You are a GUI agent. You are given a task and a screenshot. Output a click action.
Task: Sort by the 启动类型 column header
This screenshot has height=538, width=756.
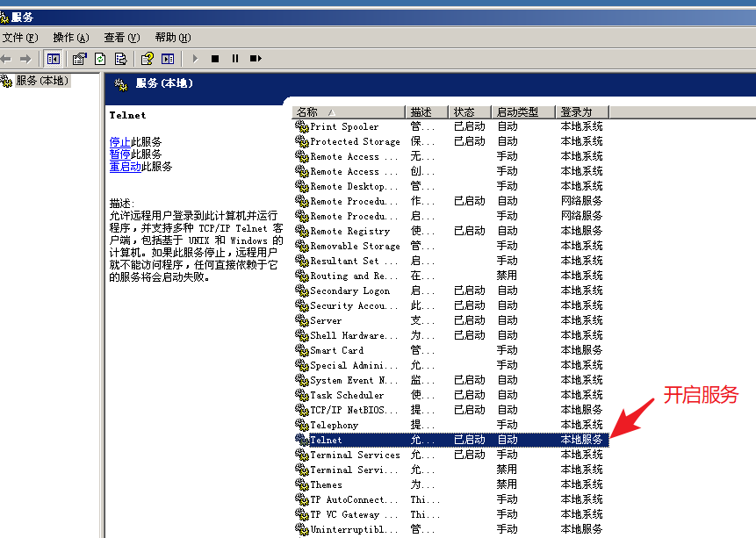(x=523, y=112)
